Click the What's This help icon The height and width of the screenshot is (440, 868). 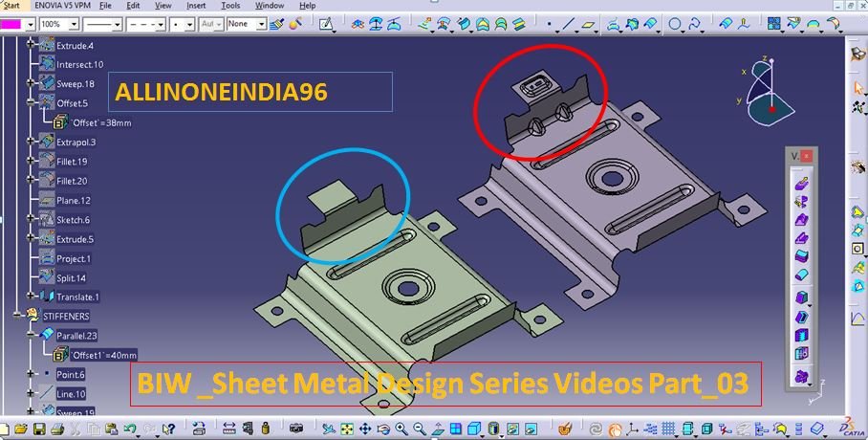pos(169,429)
